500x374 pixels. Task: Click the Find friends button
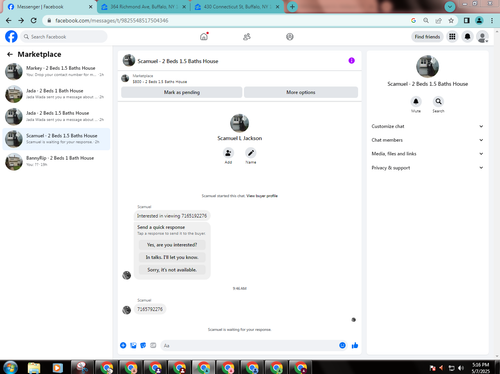(427, 37)
